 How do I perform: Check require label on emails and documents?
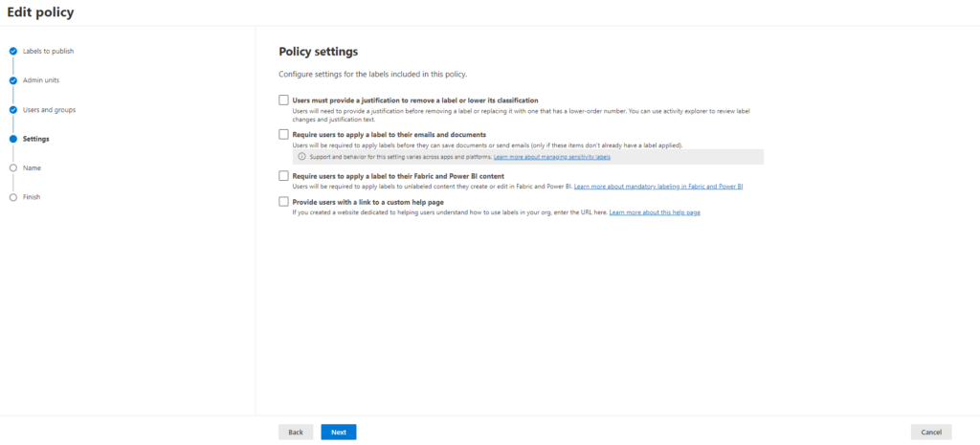(x=283, y=135)
